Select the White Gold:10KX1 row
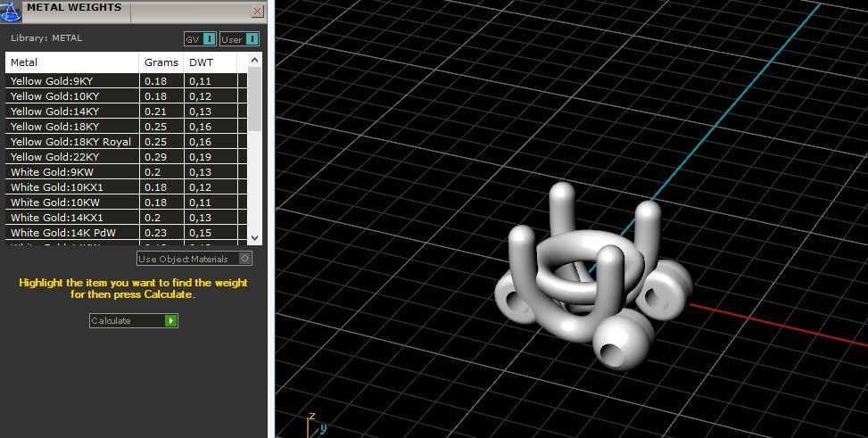868x438 pixels. tap(126, 187)
